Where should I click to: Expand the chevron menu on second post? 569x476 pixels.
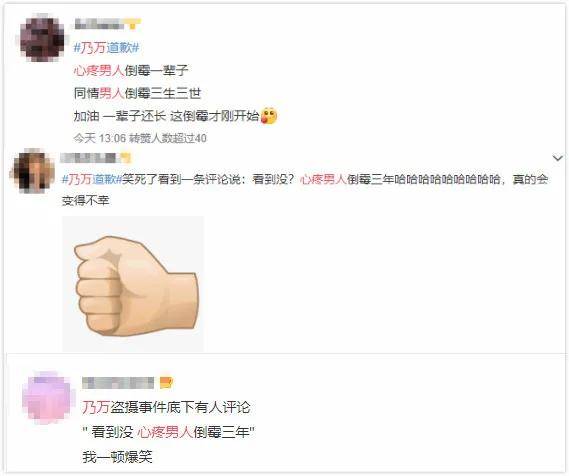tap(557, 158)
